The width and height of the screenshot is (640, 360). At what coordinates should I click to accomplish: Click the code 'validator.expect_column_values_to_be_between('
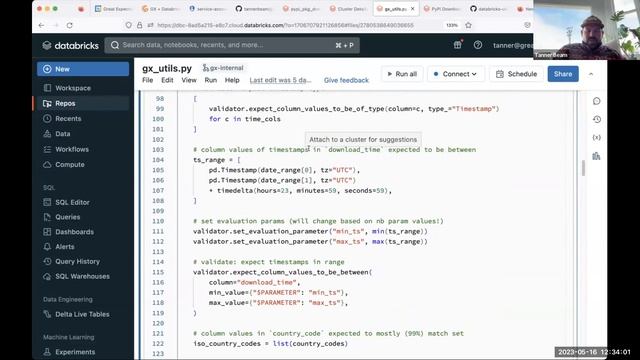[x=282, y=272]
